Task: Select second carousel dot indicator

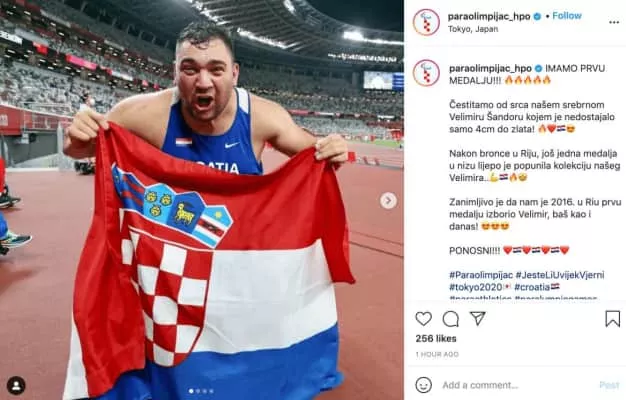Action: (198, 391)
